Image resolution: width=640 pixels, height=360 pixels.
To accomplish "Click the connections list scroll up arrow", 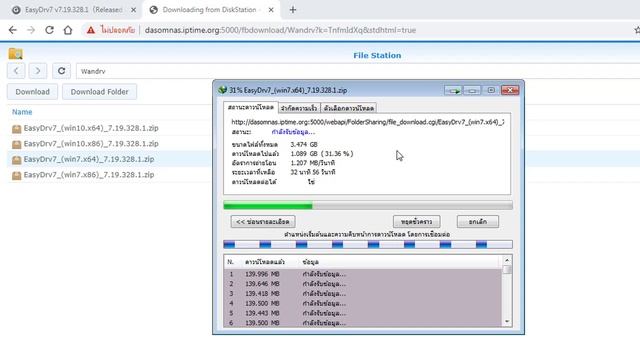I will 507,260.
